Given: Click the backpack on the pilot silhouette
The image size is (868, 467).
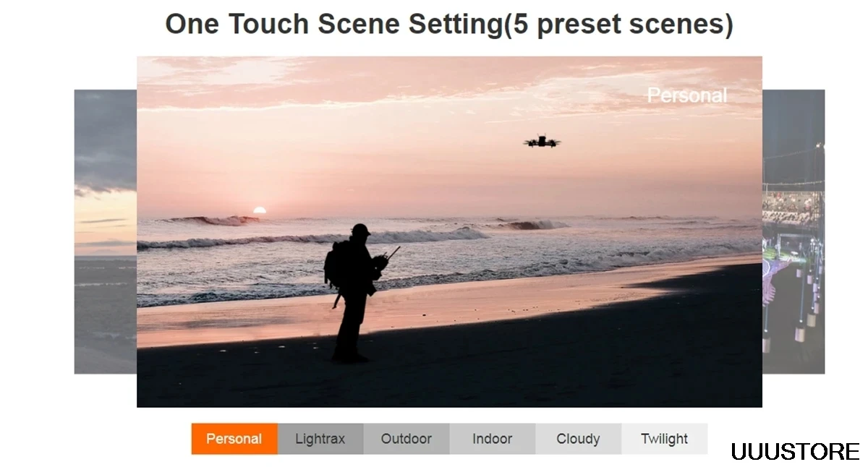Looking at the screenshot, I should pyautogui.click(x=335, y=265).
